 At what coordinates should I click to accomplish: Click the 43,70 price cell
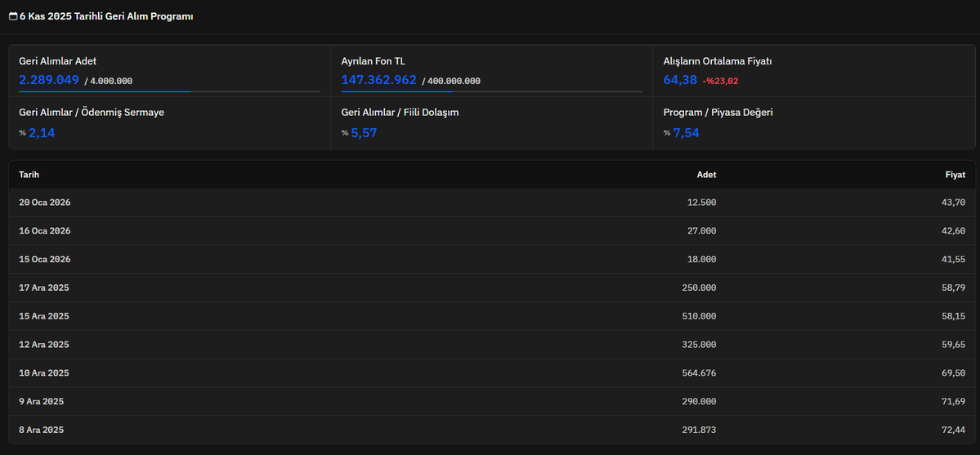click(x=952, y=203)
